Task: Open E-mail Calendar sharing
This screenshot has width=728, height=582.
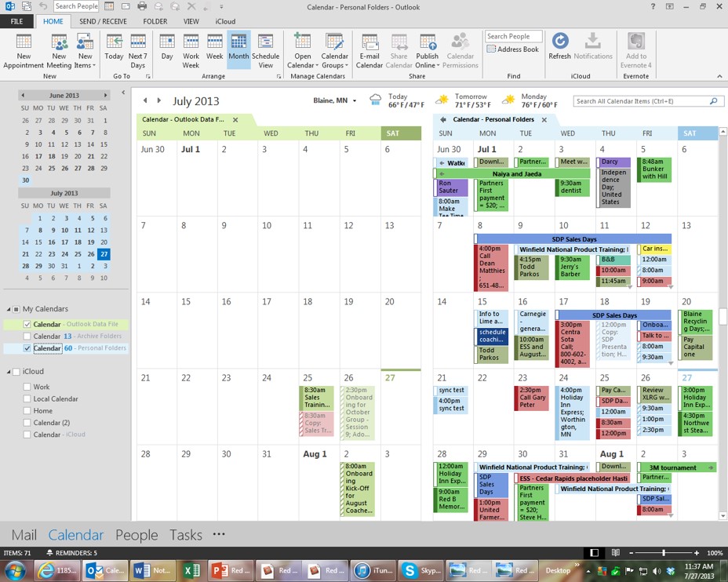Action: coord(369,51)
